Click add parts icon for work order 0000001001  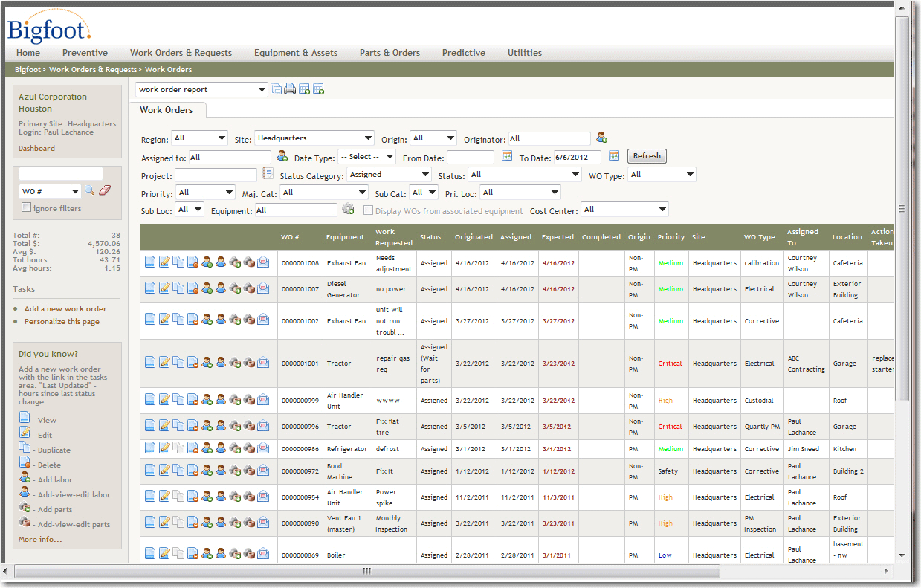click(235, 364)
